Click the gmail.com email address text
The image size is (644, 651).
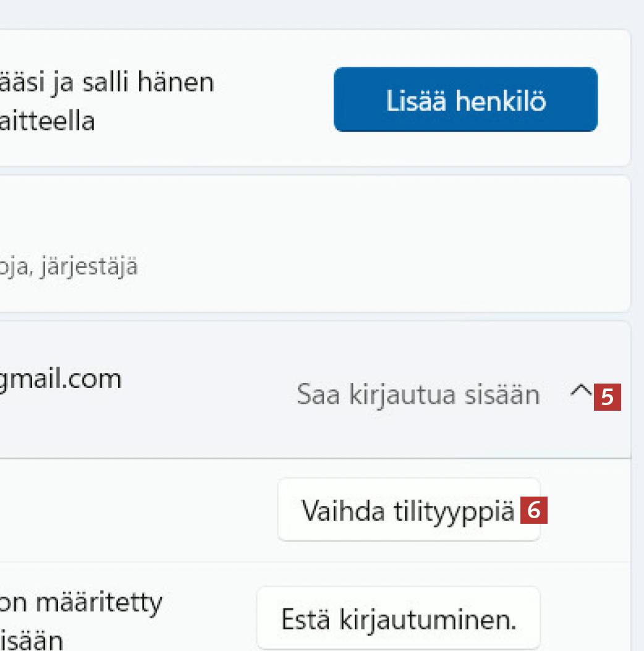point(61,379)
